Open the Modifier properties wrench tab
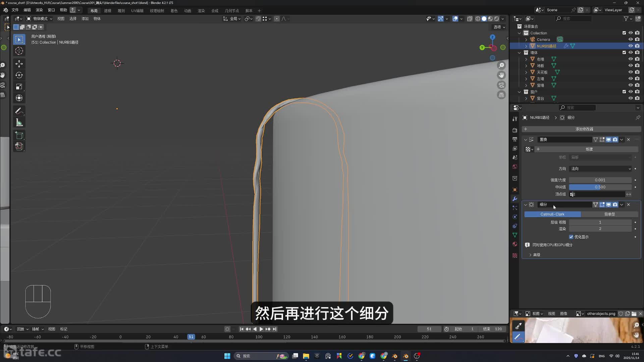The width and height of the screenshot is (644, 362). pos(515,199)
